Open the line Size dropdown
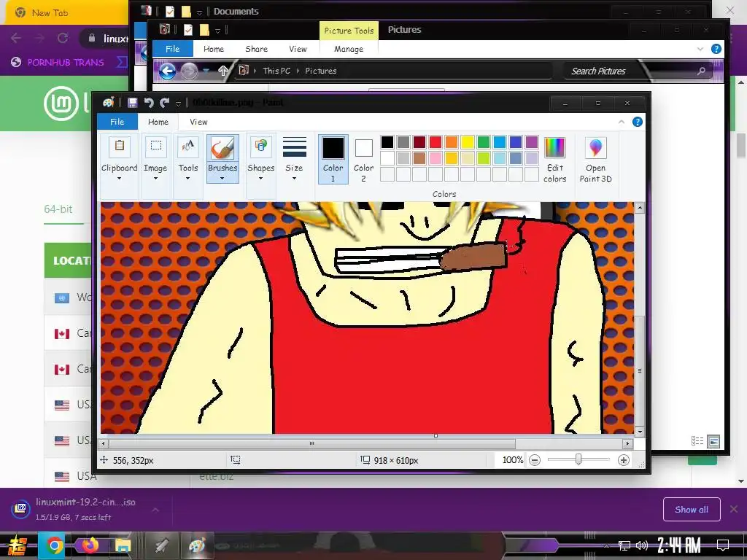 [294, 159]
